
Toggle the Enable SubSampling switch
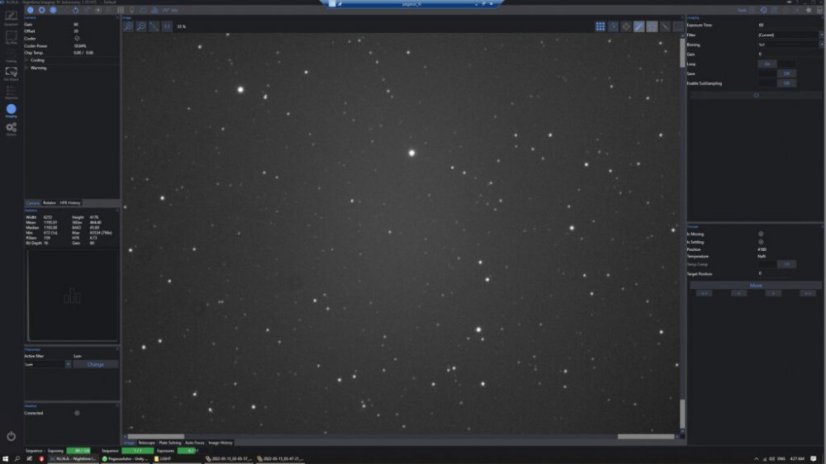(787, 83)
